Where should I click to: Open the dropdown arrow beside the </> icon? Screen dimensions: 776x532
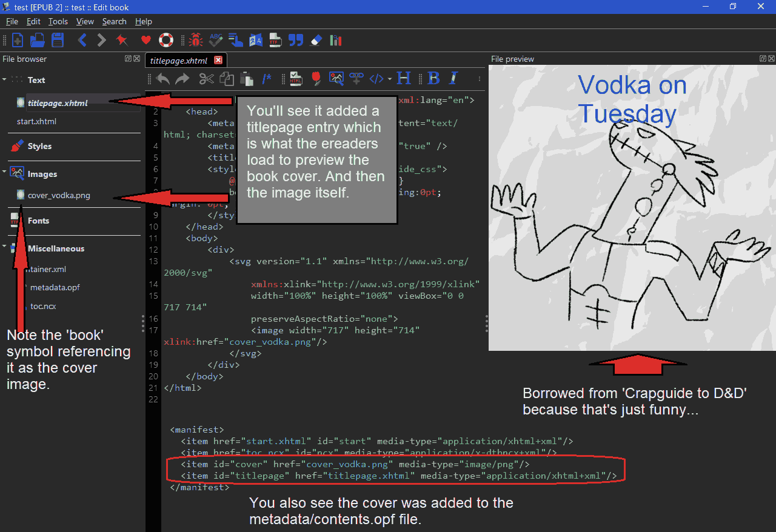coord(389,79)
